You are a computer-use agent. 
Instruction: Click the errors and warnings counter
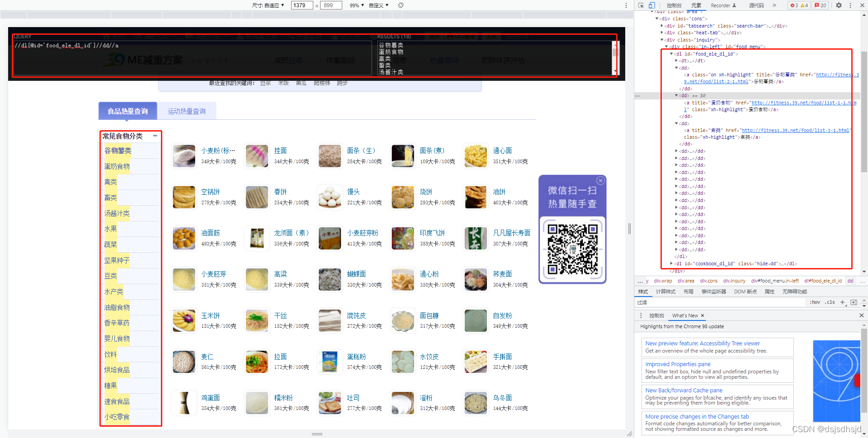pos(799,5)
